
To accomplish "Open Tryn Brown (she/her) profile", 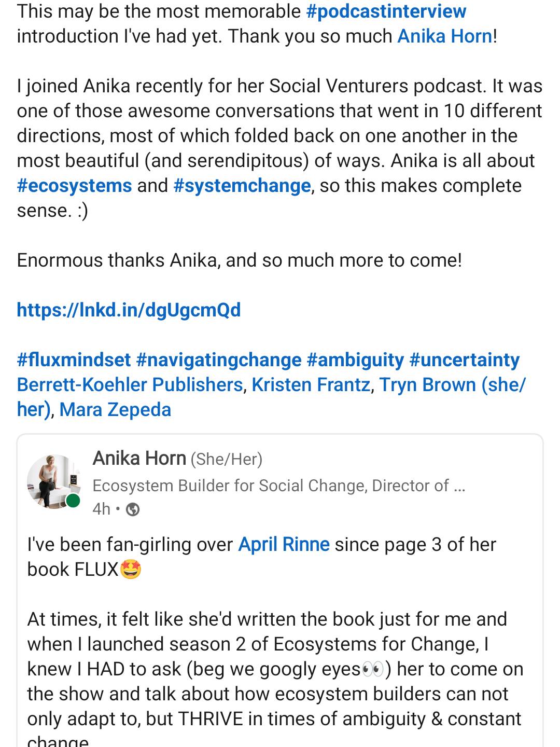I will click(x=452, y=385).
